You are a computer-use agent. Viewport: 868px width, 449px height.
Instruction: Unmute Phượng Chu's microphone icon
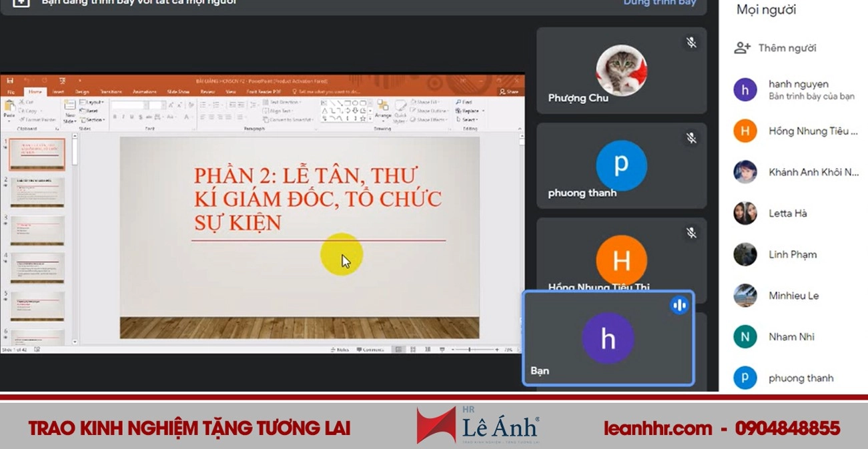(x=692, y=41)
